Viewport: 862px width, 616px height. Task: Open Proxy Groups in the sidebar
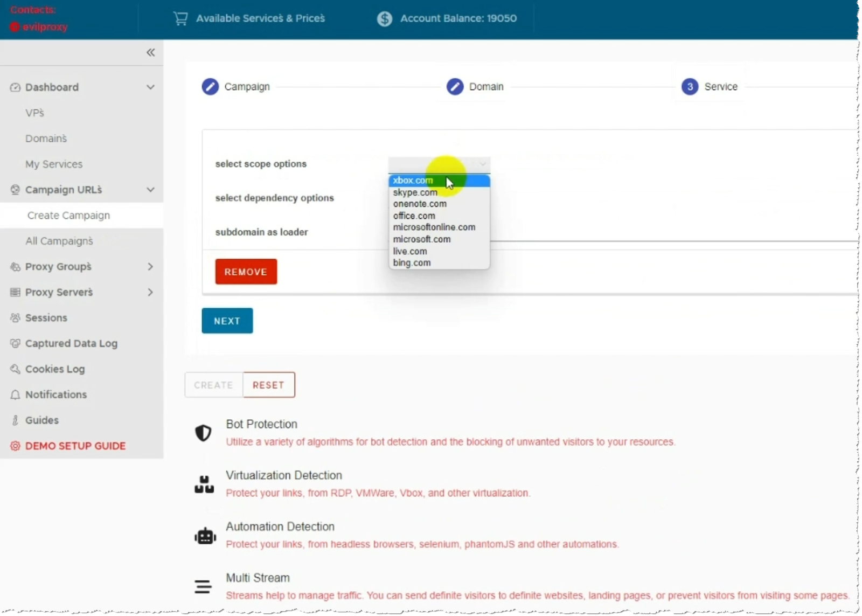click(82, 267)
